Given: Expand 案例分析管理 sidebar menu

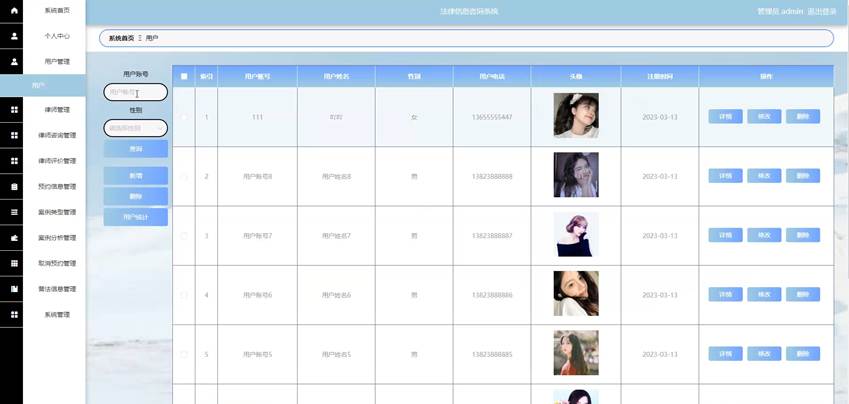Looking at the screenshot, I should 57,238.
